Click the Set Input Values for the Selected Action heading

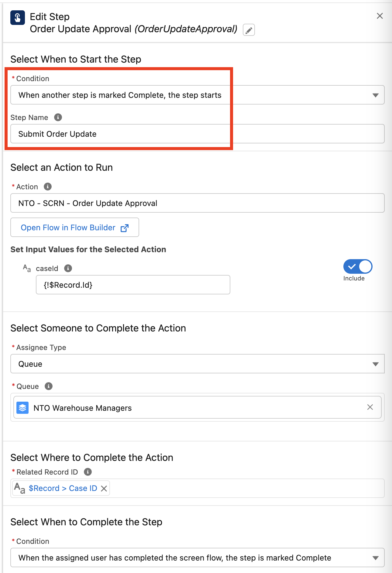[x=88, y=249]
